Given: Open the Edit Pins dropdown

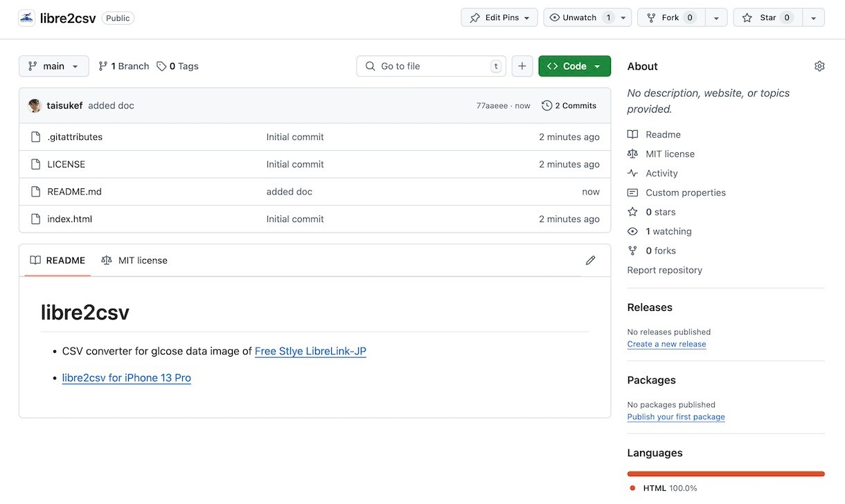Looking at the screenshot, I should tap(499, 18).
